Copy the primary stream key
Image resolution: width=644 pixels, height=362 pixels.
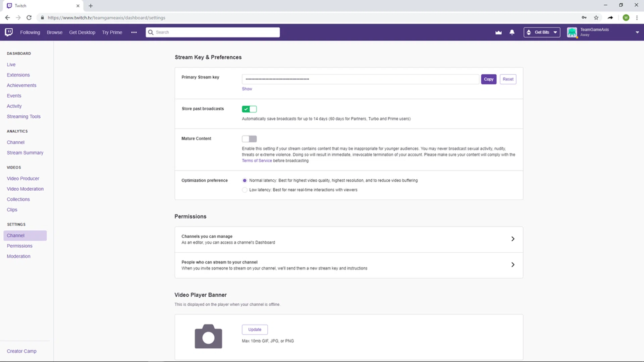click(488, 79)
